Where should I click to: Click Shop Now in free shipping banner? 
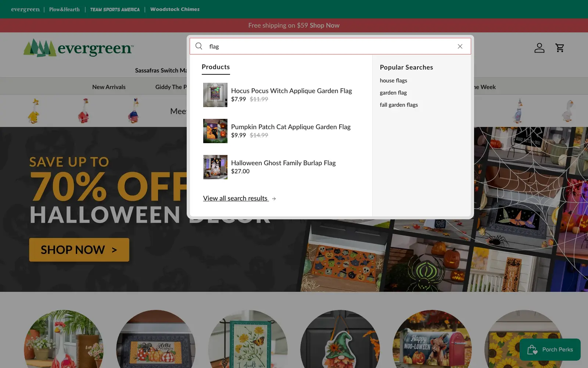click(325, 25)
